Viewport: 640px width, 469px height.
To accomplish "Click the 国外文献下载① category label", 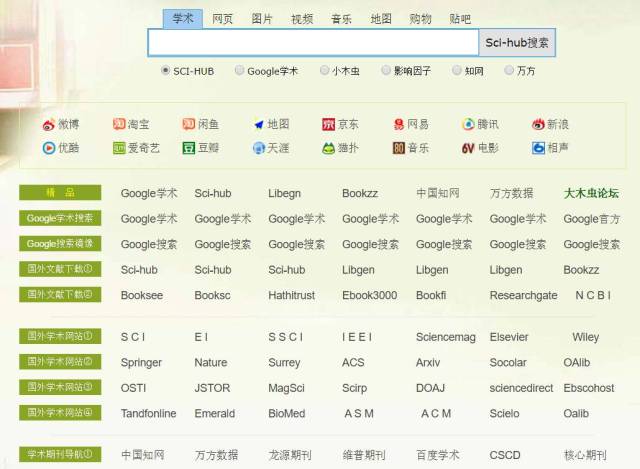I will pos(60,269).
